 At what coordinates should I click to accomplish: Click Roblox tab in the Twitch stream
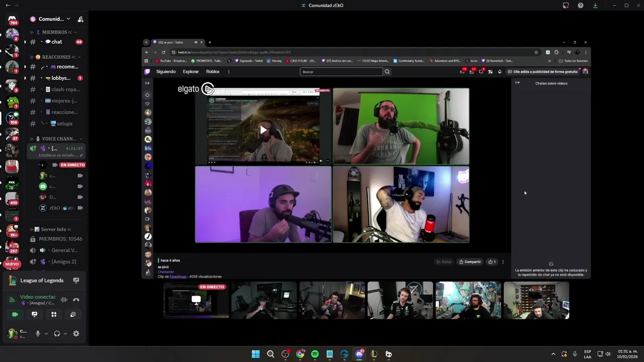[x=213, y=72]
